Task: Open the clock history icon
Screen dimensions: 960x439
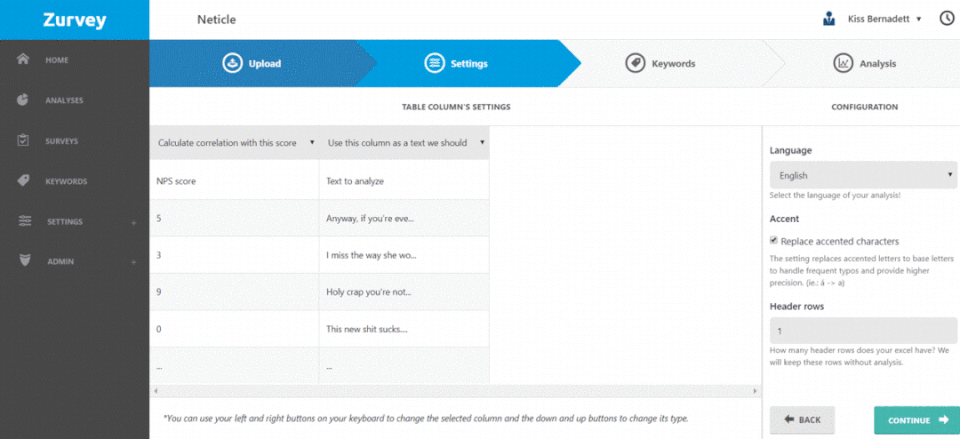Action: click(947, 19)
